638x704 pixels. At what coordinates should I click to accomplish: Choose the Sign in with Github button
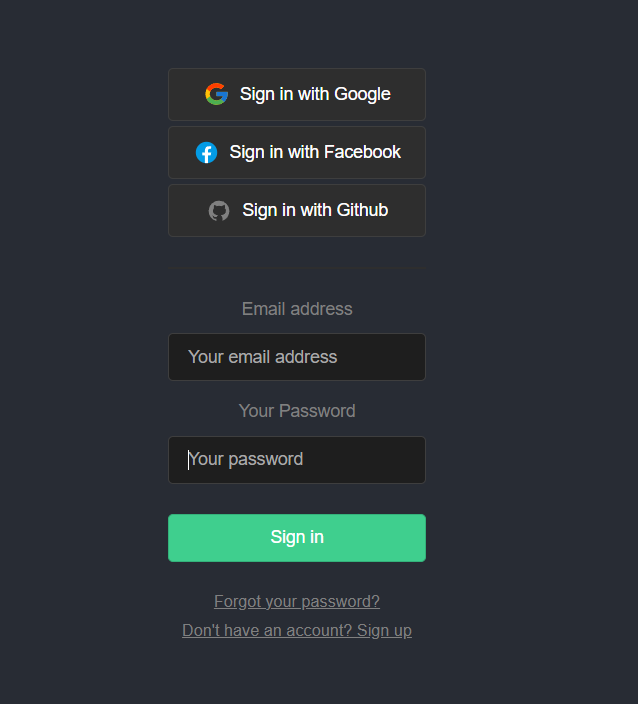297,210
